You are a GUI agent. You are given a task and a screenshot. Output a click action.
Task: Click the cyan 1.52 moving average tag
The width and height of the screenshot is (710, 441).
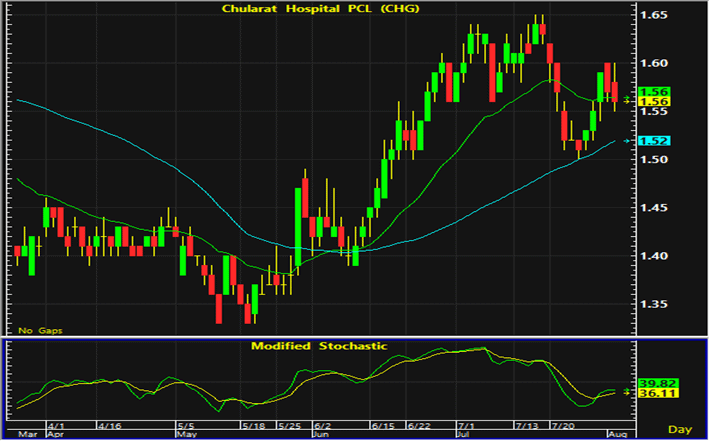(653, 141)
